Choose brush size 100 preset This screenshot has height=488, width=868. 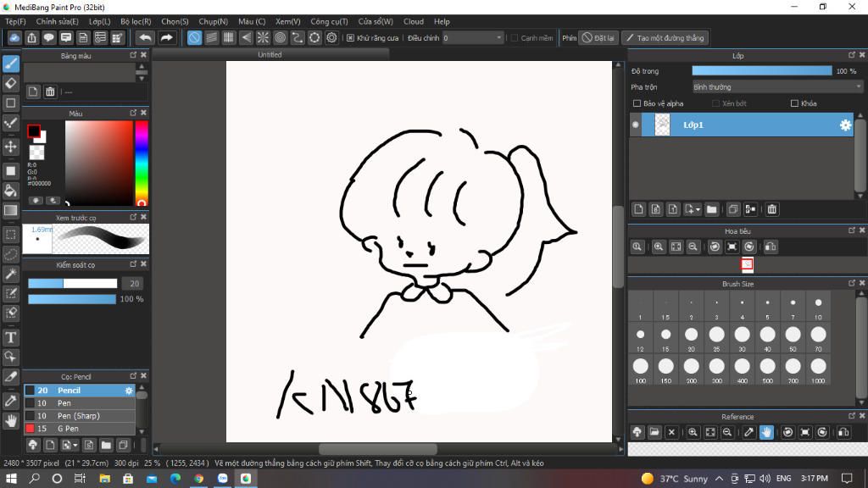pyautogui.click(x=641, y=369)
